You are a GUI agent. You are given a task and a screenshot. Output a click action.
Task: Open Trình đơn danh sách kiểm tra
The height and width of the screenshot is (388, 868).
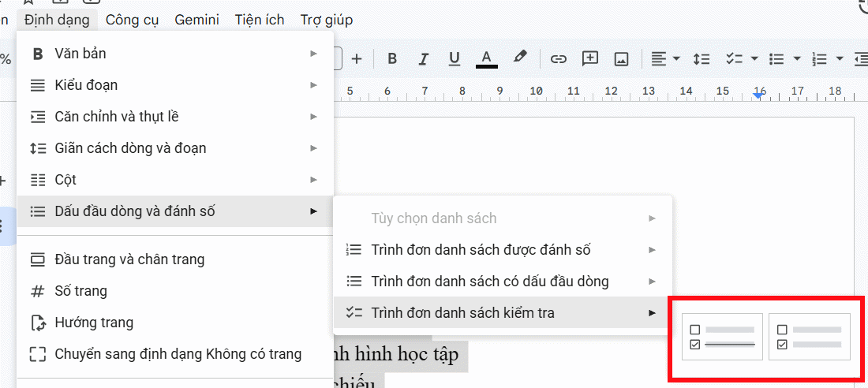pyautogui.click(x=502, y=313)
